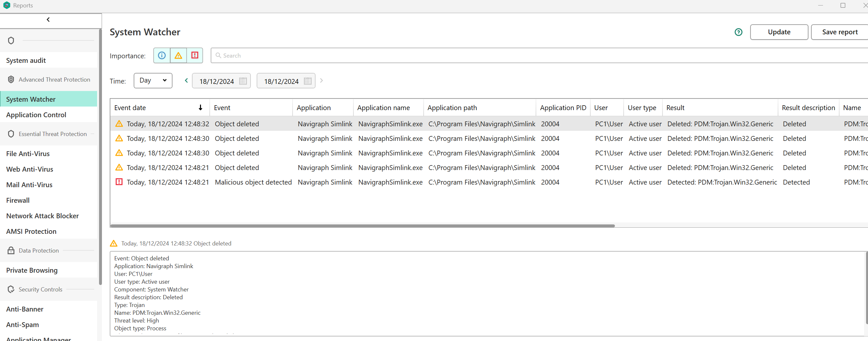Sort by the Result column header
The width and height of the screenshot is (868, 341).
coord(720,108)
